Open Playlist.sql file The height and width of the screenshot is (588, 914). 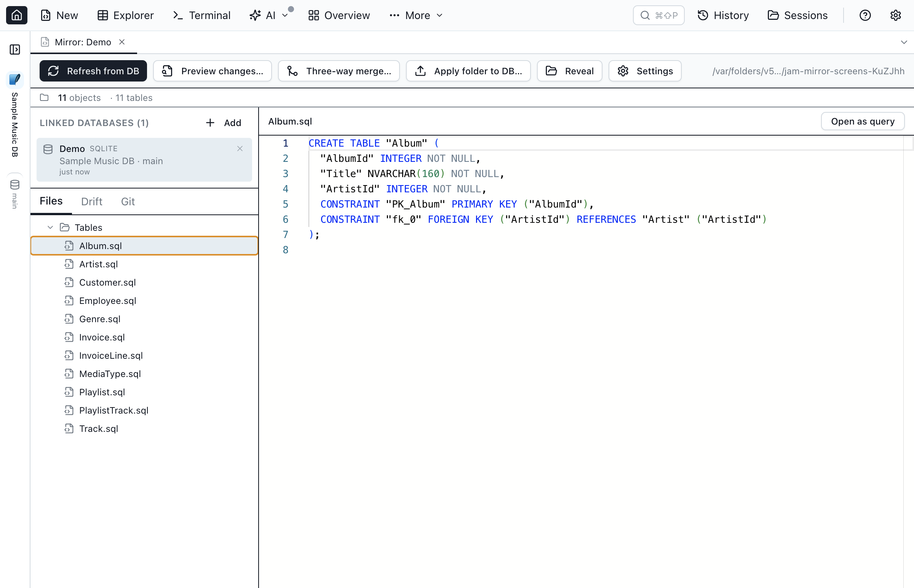coord(144,393)
